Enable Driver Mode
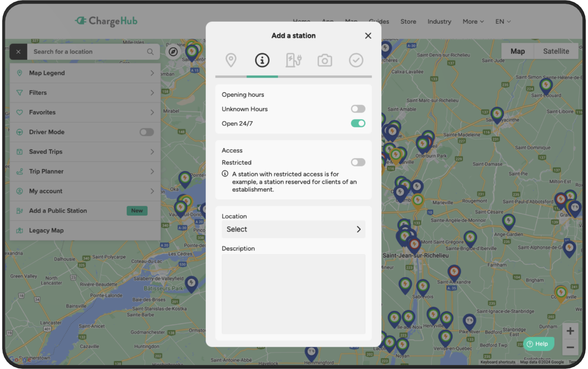 coord(146,132)
